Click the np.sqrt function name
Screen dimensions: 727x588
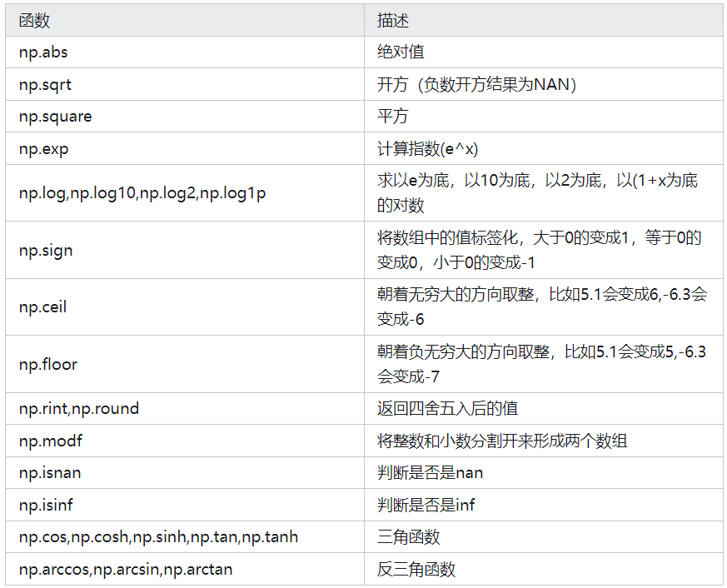coord(46,84)
